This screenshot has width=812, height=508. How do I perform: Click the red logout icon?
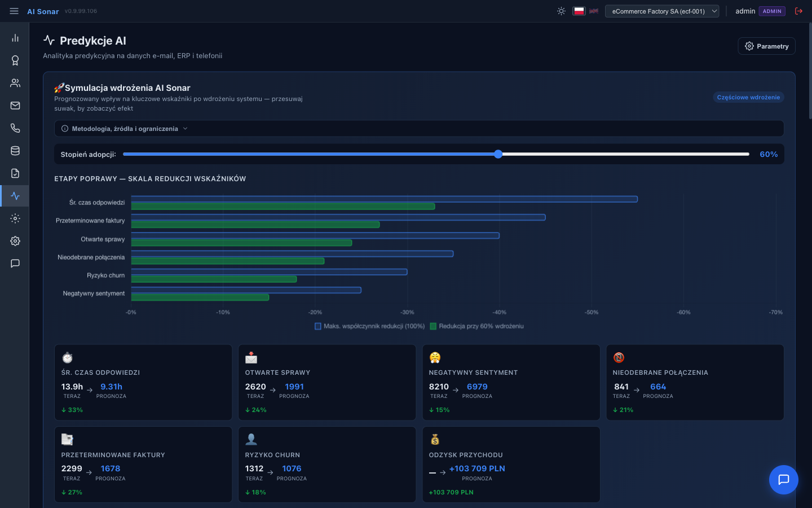click(x=798, y=11)
